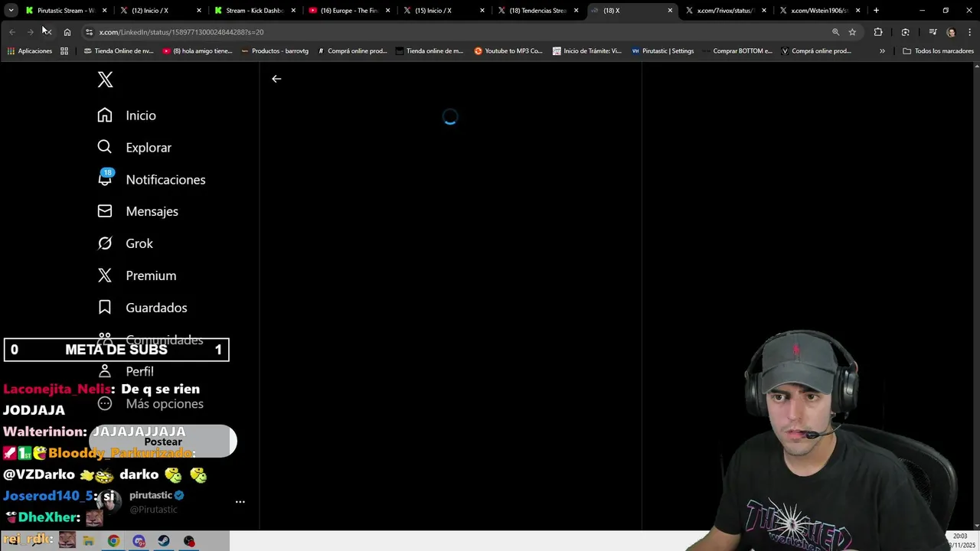The width and height of the screenshot is (980, 551).
Task: Click the Perfil person icon
Action: tap(105, 371)
